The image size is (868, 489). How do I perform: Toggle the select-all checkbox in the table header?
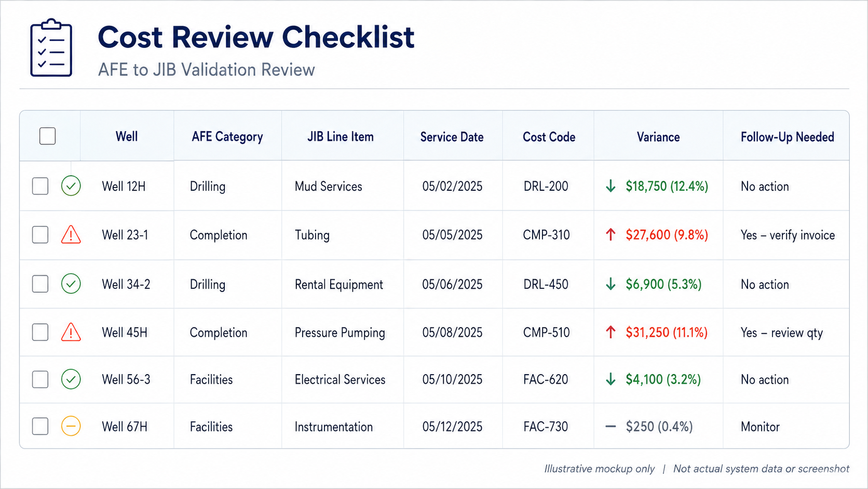coord(48,136)
